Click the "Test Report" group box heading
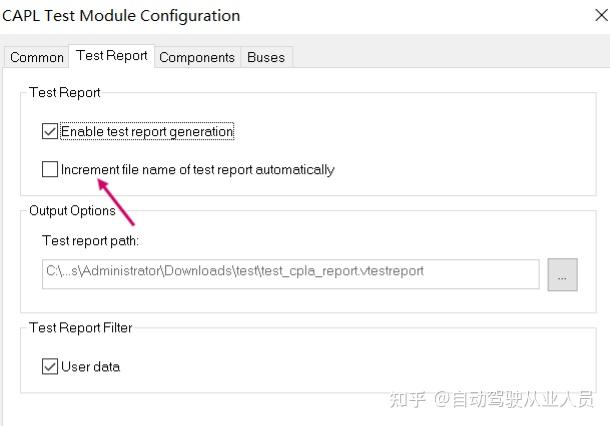Viewport: 610px width, 426px height. 65,92
